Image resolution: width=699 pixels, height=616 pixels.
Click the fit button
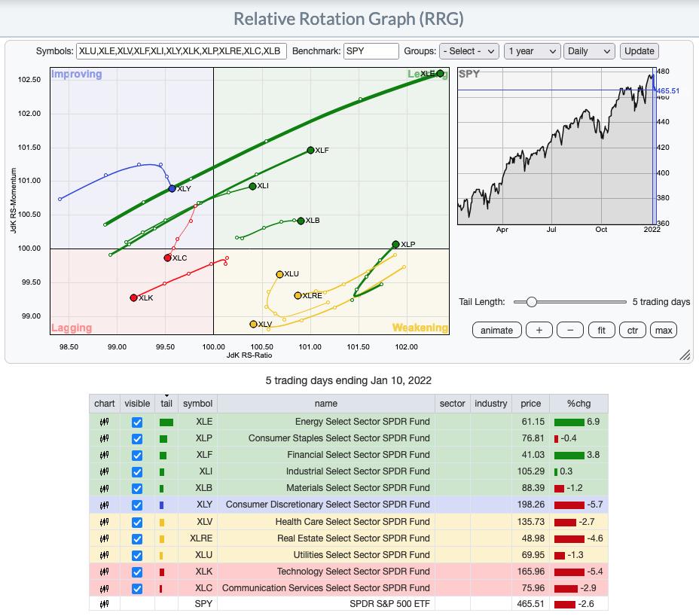point(601,331)
